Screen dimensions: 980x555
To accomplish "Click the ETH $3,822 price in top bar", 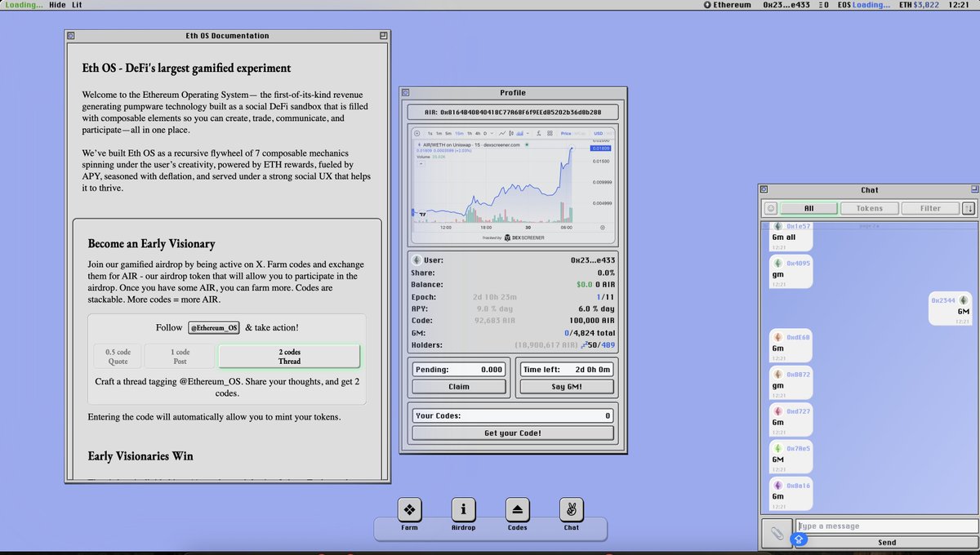I will [919, 5].
